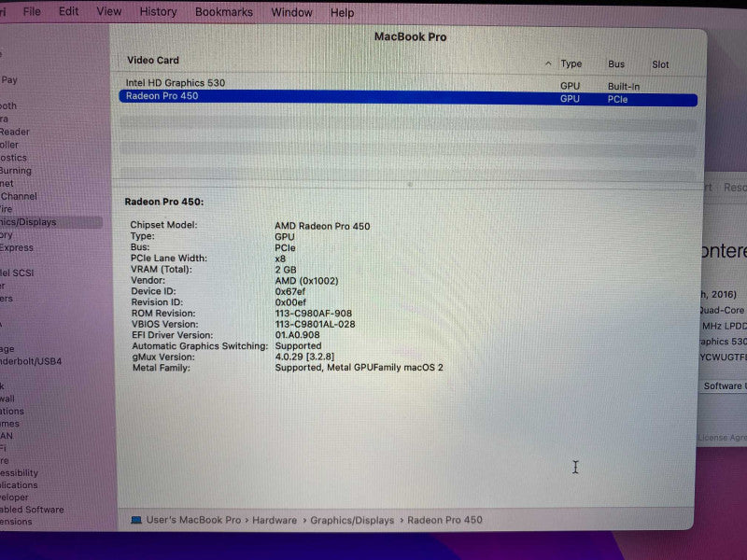The image size is (747, 560).
Task: Select Apple Pay in the sidebar
Action: tap(9, 80)
